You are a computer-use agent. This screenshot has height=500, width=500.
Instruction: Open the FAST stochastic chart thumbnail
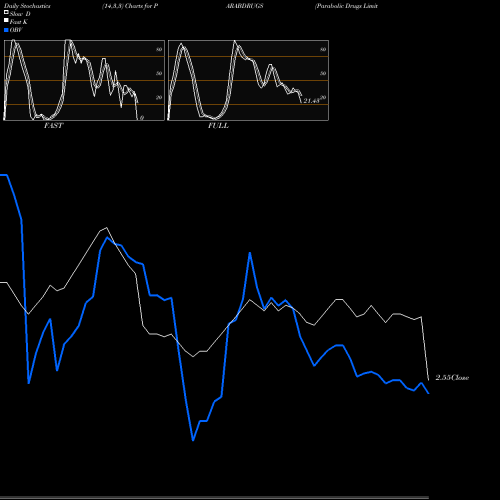tap(84, 80)
